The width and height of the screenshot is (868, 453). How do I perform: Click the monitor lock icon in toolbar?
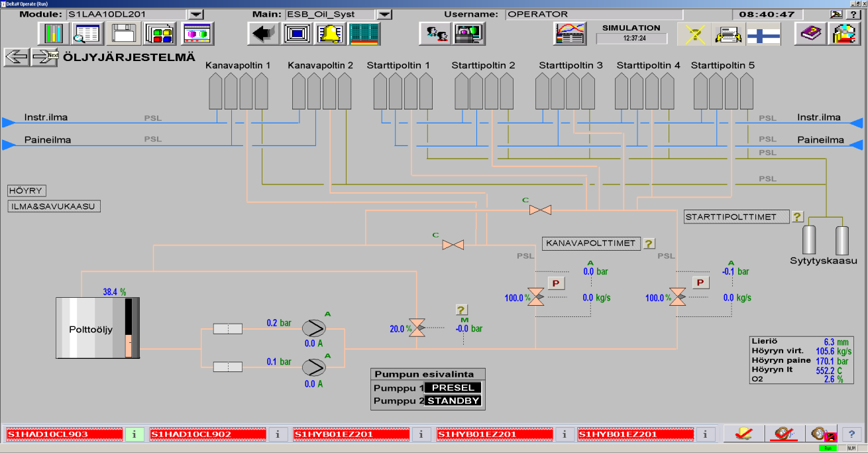tap(469, 33)
